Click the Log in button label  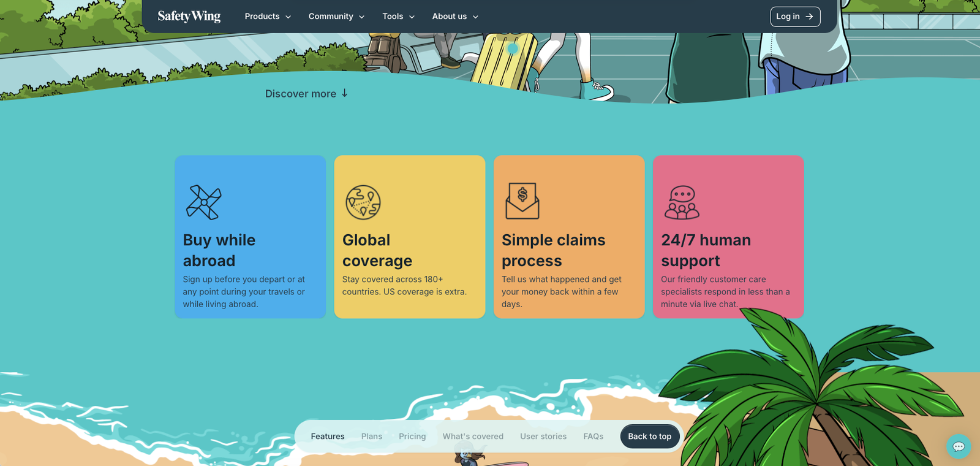[x=788, y=17]
